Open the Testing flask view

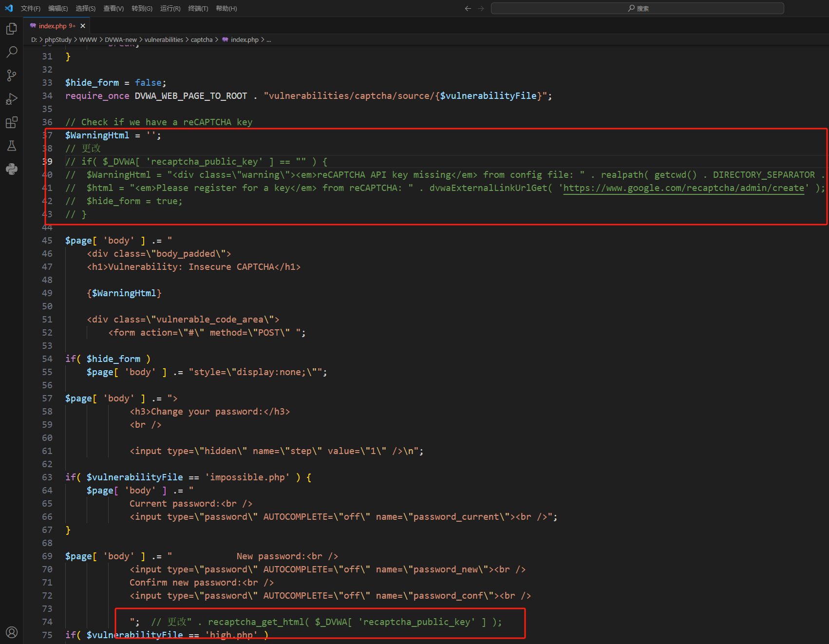(x=12, y=146)
